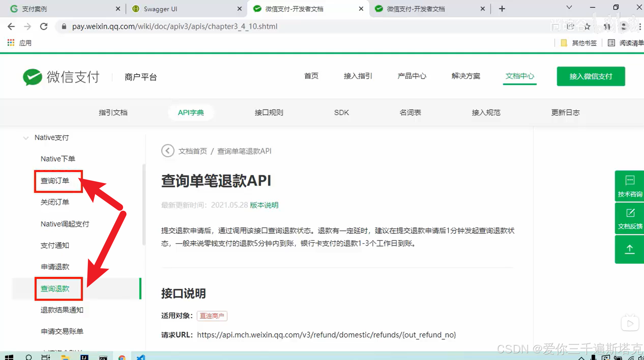This screenshot has height=360, width=644.
Task: Switch to the SDK sub-tab
Action: click(x=341, y=113)
